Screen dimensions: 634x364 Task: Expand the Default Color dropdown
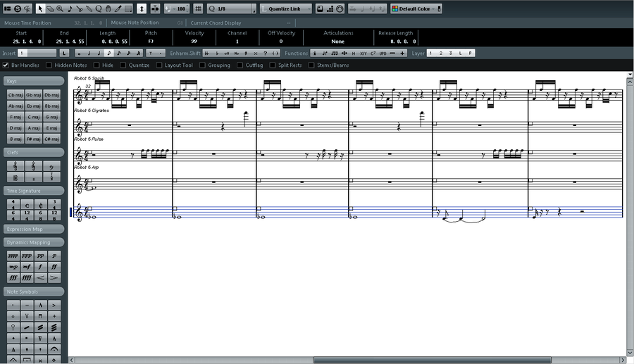point(416,8)
